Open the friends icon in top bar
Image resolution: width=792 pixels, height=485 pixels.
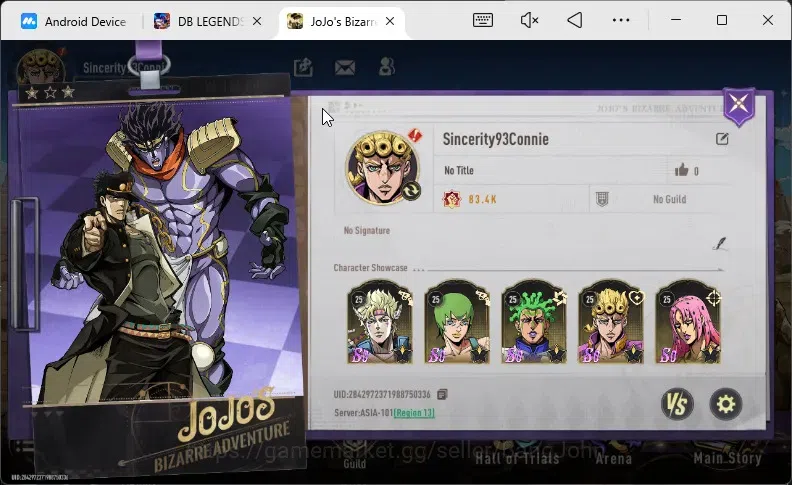[x=386, y=67]
